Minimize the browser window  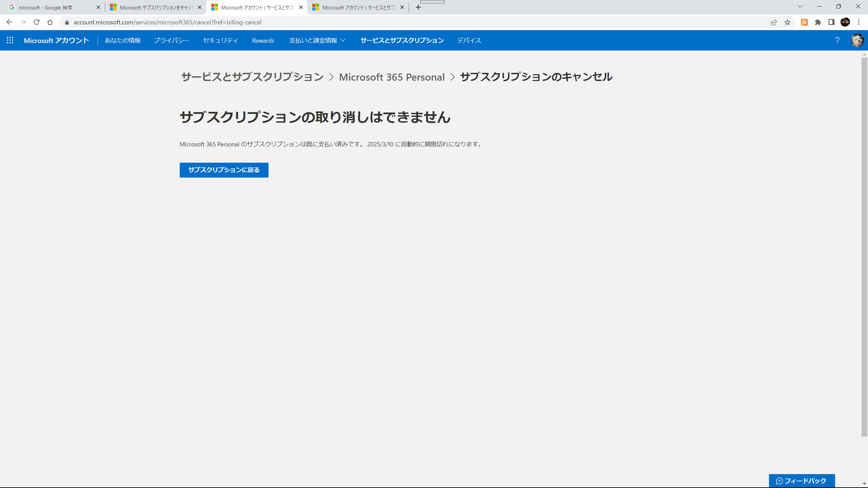pyautogui.click(x=819, y=6)
